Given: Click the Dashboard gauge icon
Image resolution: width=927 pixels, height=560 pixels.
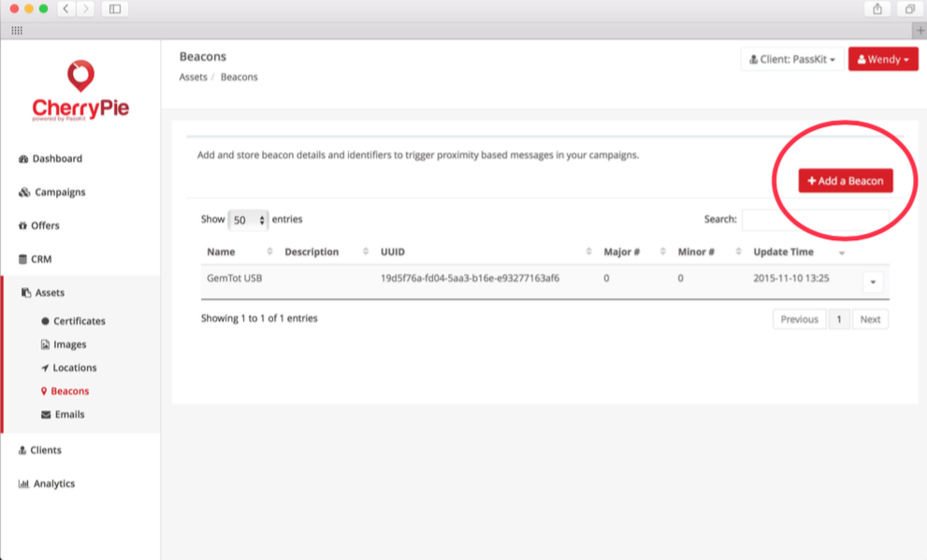Looking at the screenshot, I should tap(23, 159).
